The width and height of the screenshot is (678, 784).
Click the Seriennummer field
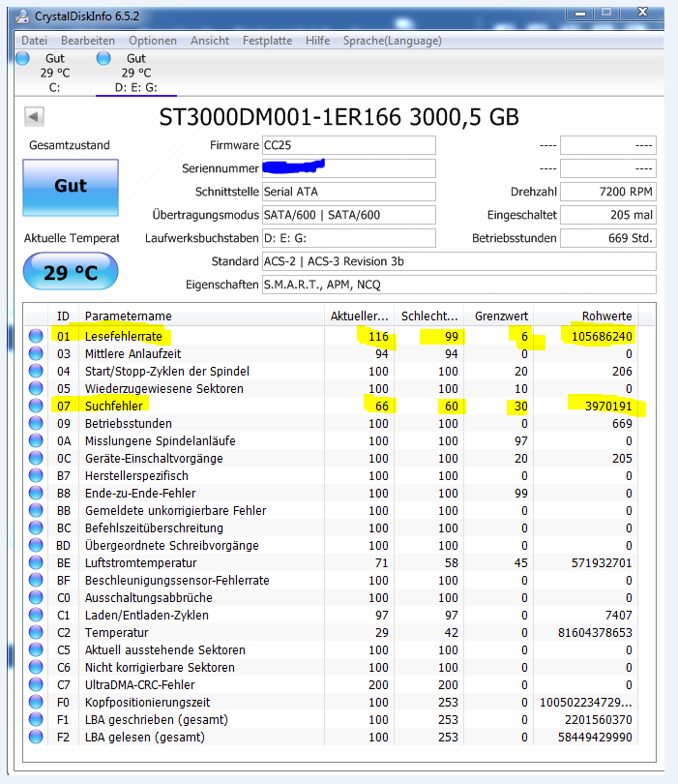pos(349,168)
